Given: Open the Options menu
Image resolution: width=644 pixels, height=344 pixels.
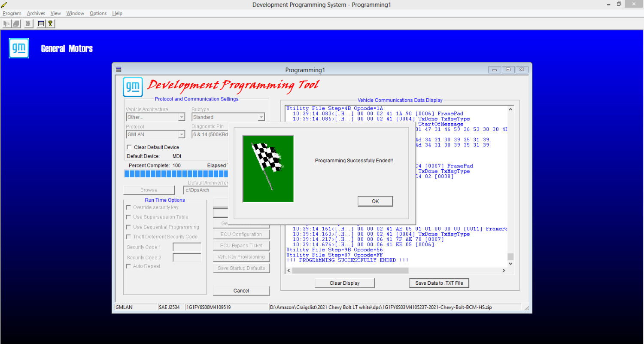Looking at the screenshot, I should point(98,13).
